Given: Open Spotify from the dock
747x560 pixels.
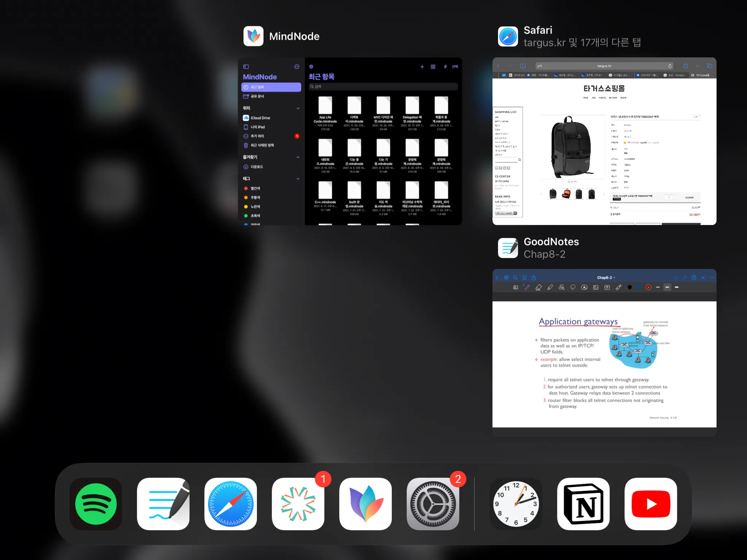Looking at the screenshot, I should [x=96, y=504].
